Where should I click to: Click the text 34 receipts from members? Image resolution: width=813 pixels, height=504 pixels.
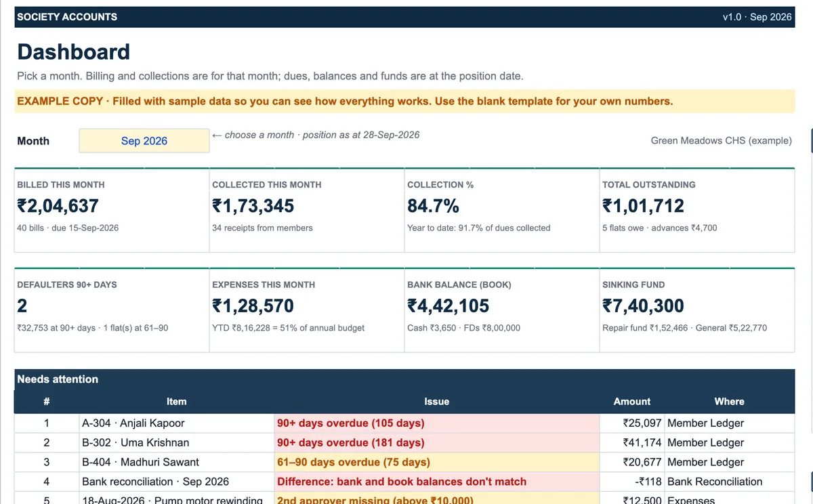click(262, 228)
